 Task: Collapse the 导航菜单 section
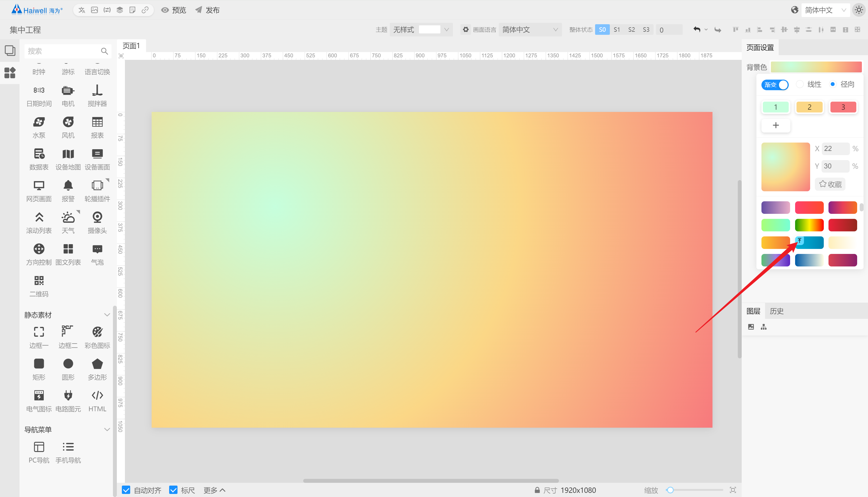coord(107,429)
